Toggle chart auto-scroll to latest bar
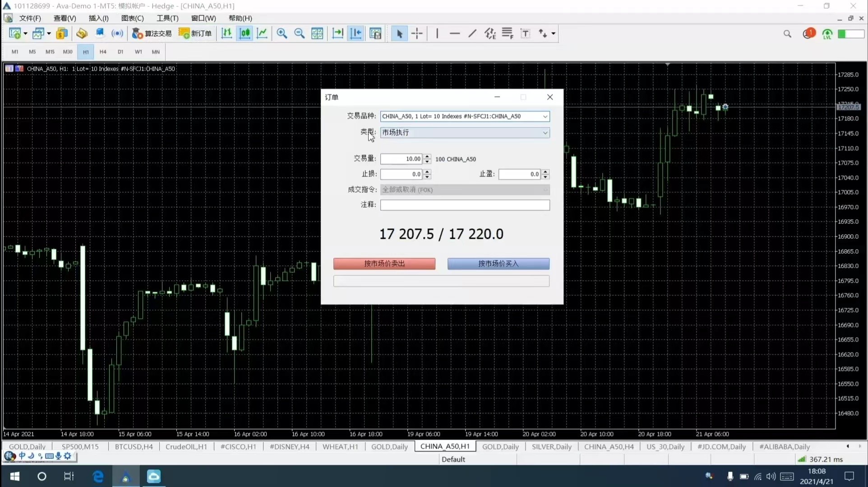Image resolution: width=868 pixels, height=487 pixels. click(337, 33)
